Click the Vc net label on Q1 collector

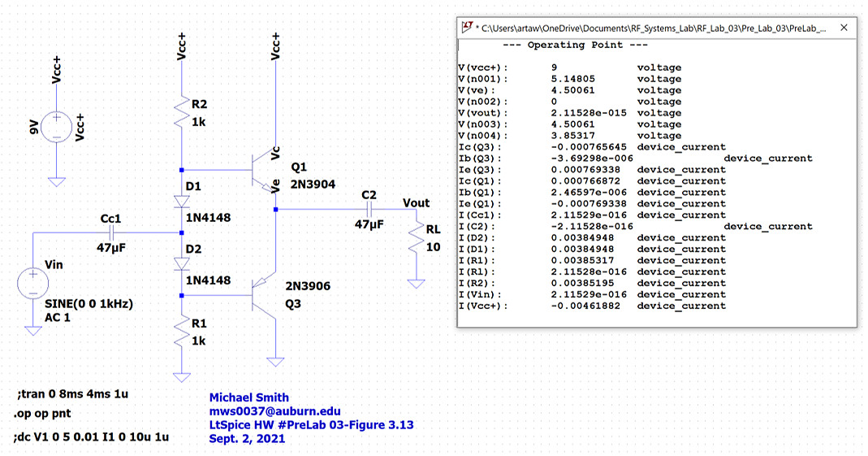coord(275,153)
